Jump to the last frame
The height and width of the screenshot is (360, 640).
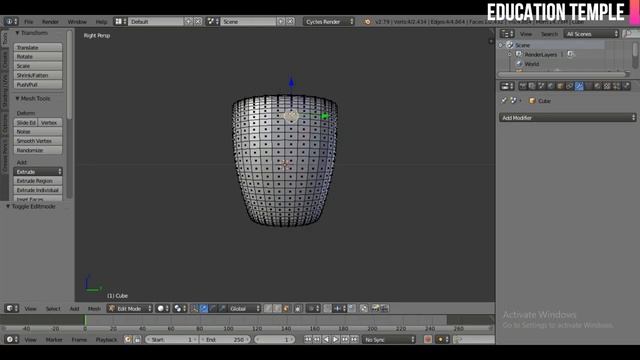click(354, 339)
